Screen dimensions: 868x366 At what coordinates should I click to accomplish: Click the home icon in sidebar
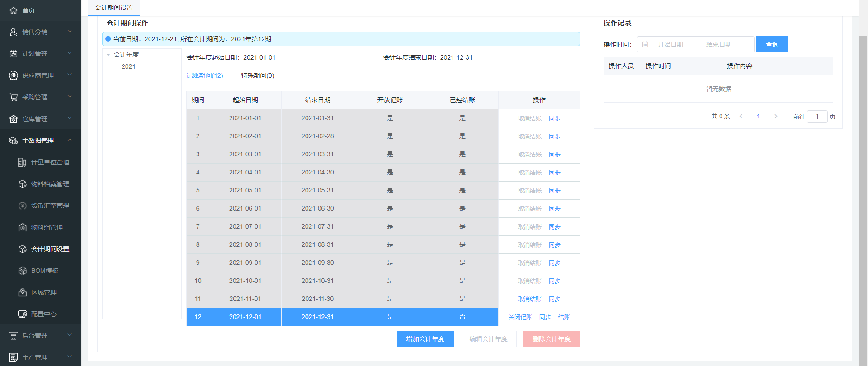[x=14, y=10]
